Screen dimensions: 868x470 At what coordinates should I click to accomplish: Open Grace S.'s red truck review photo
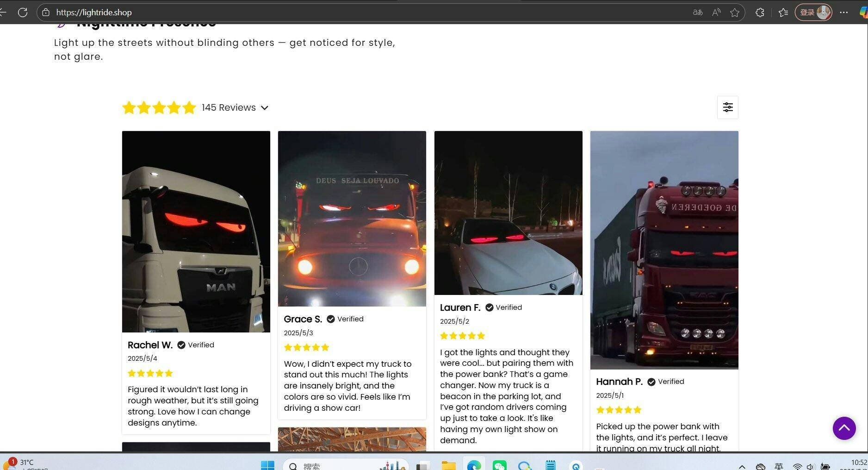(352, 219)
